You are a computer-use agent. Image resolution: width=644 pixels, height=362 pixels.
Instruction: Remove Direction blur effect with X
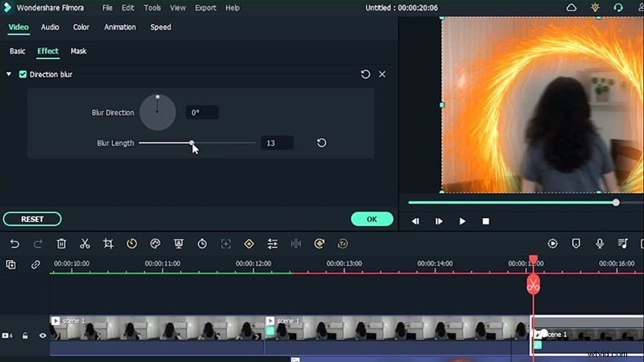click(382, 74)
